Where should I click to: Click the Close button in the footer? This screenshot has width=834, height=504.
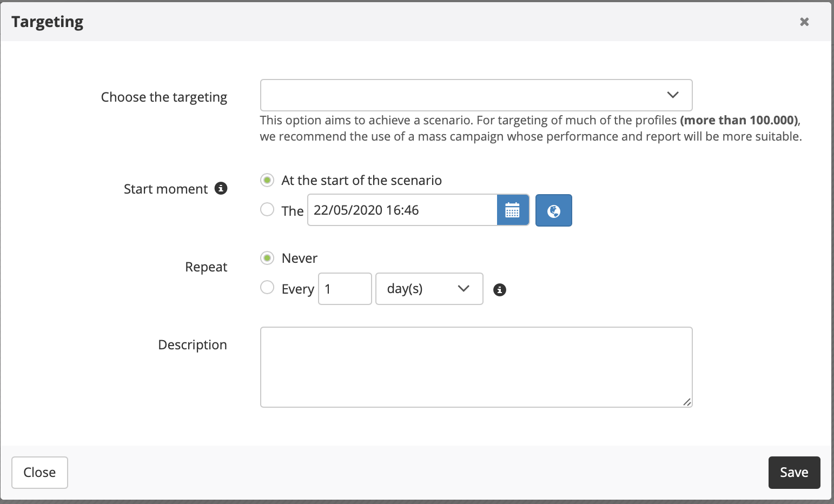point(39,472)
